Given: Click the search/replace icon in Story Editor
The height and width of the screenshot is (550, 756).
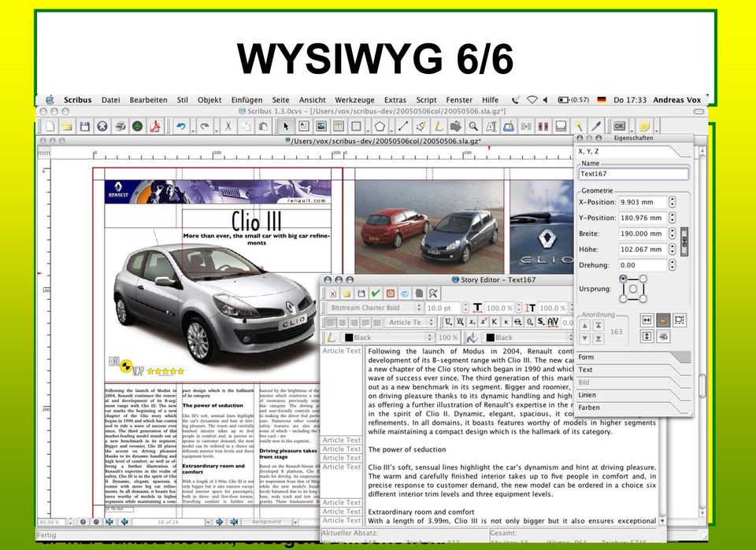Looking at the screenshot, I should (433, 293).
